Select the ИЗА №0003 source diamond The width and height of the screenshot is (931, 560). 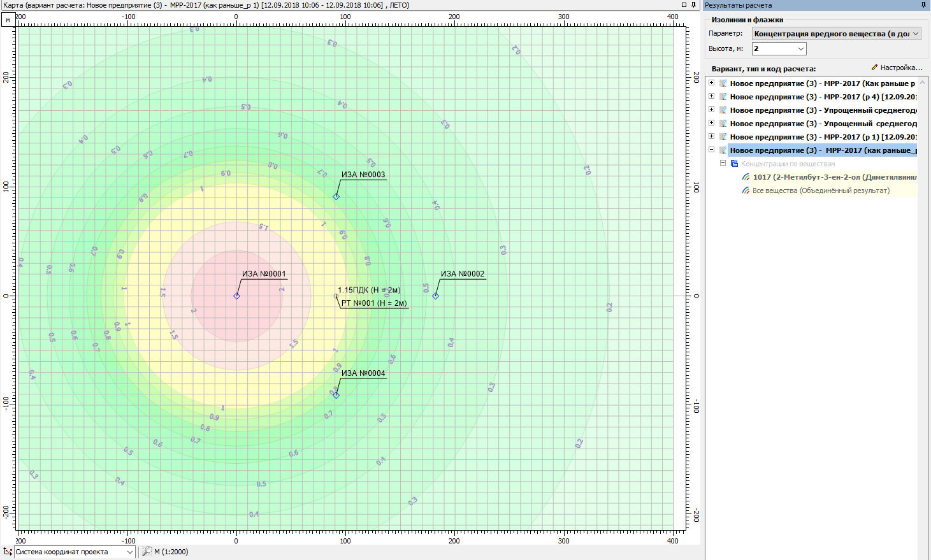(336, 196)
